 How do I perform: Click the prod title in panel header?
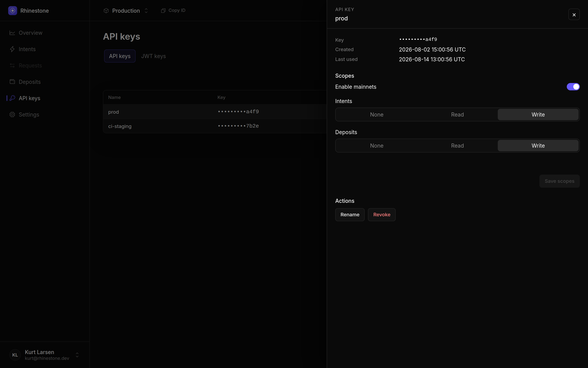tap(341, 18)
